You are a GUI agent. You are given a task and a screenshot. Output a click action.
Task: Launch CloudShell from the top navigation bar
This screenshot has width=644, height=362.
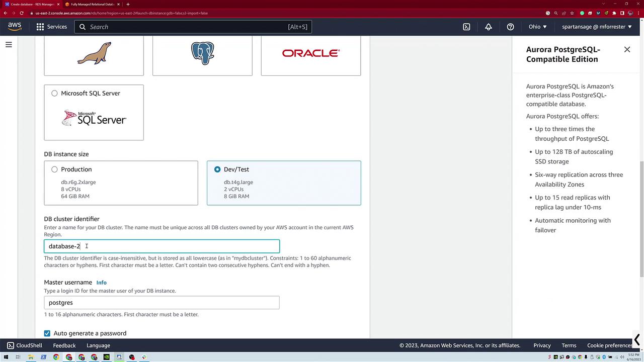(466, 27)
